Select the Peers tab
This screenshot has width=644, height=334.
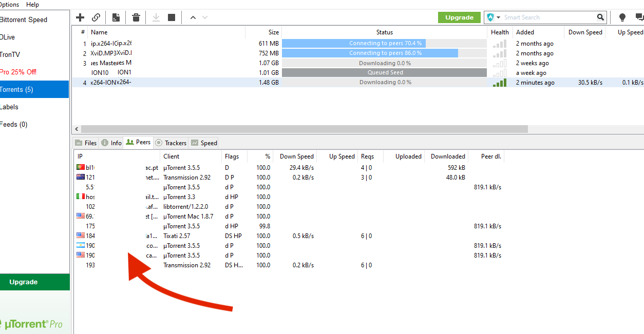[x=138, y=142]
